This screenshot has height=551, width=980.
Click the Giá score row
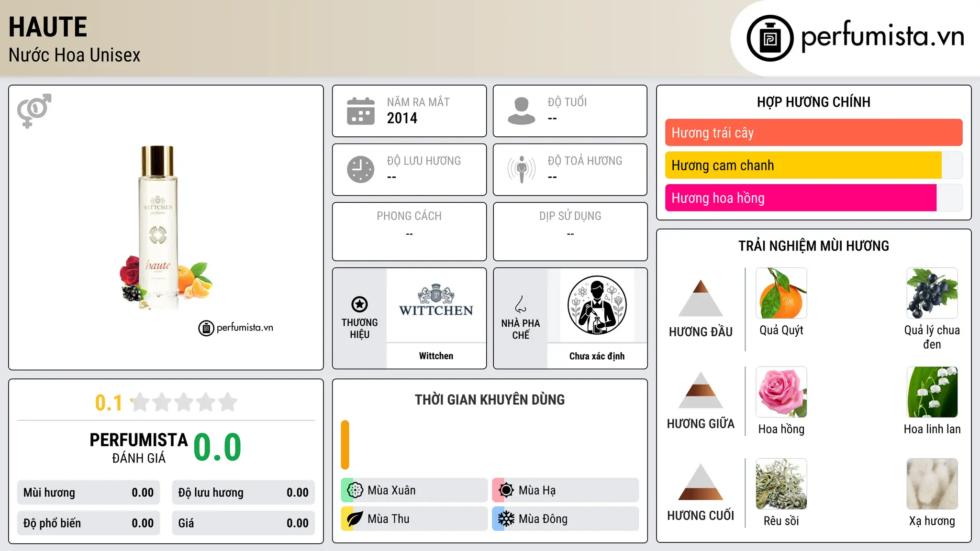tap(243, 523)
